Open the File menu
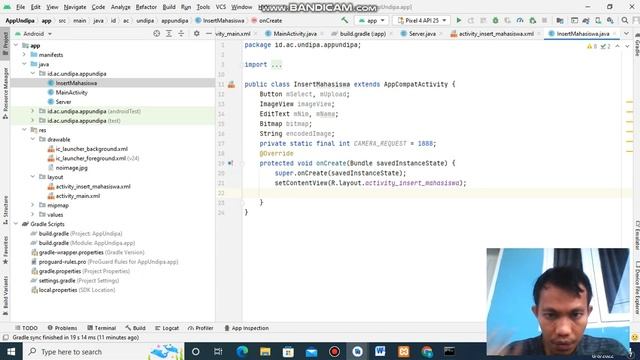This screenshot has height=360, width=640. 20,7
